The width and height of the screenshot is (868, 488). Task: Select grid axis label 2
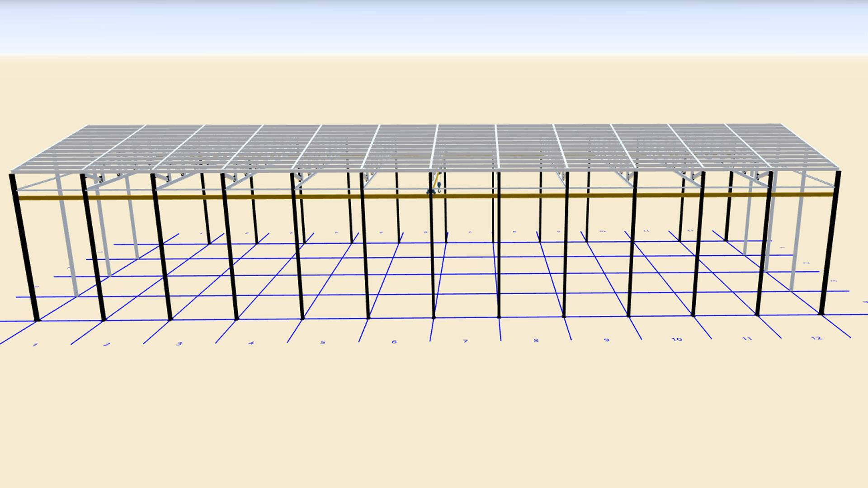point(107,344)
